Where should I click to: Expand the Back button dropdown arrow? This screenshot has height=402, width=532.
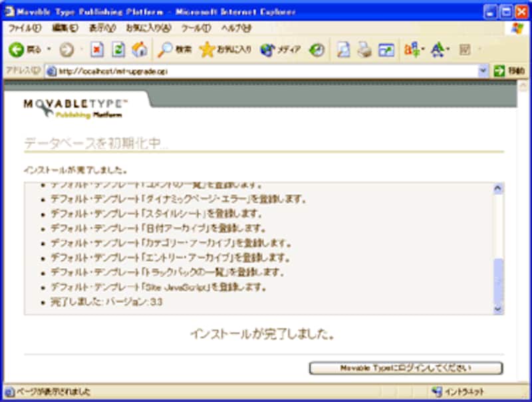[49, 49]
